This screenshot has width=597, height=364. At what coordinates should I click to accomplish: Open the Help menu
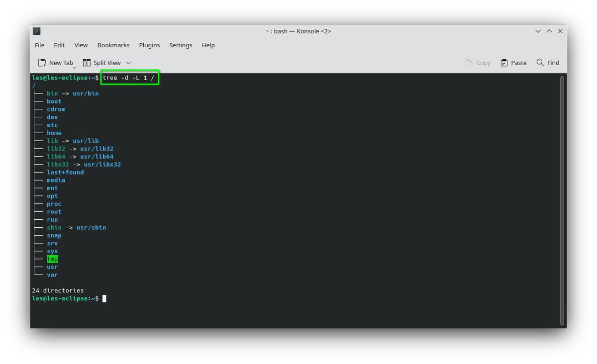coord(208,45)
